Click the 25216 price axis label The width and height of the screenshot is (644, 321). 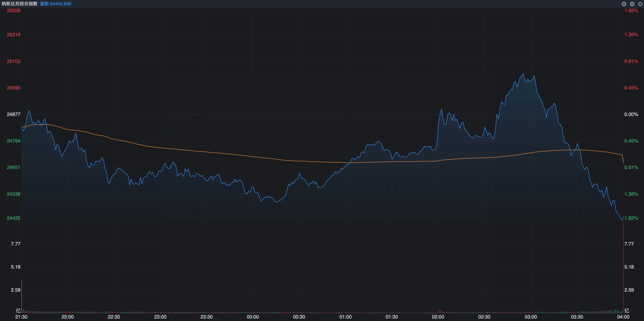(x=13, y=34)
